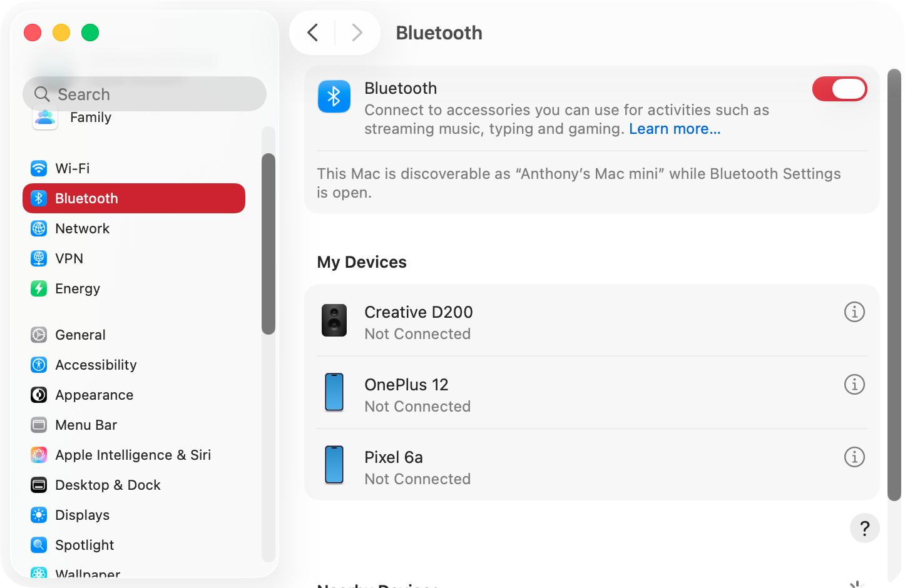Click the Network globe icon
Image resolution: width=905 pixels, height=588 pixels.
39,228
